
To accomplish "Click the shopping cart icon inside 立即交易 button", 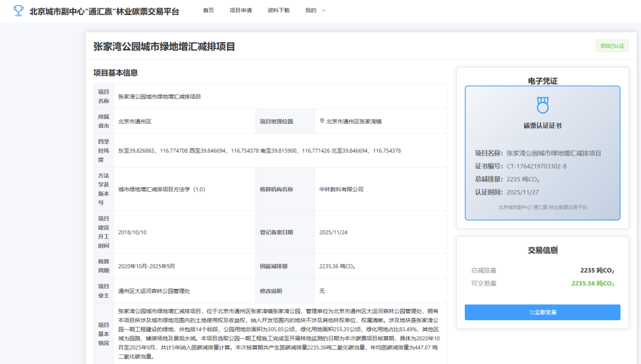I will point(531,312).
